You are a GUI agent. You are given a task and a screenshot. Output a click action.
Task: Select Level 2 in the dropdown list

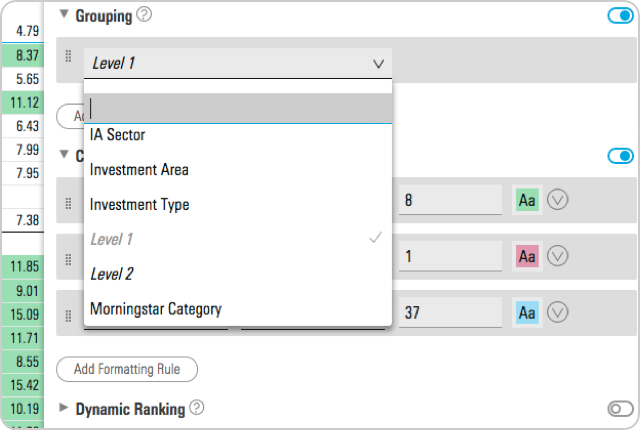(111, 274)
